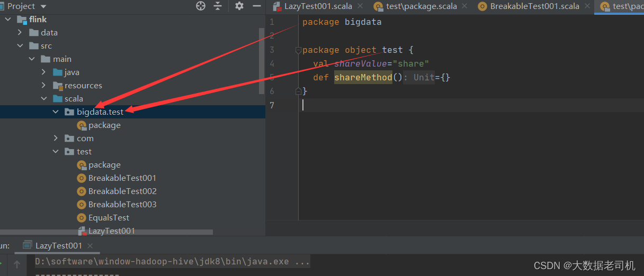Expand the data folder

click(20, 33)
